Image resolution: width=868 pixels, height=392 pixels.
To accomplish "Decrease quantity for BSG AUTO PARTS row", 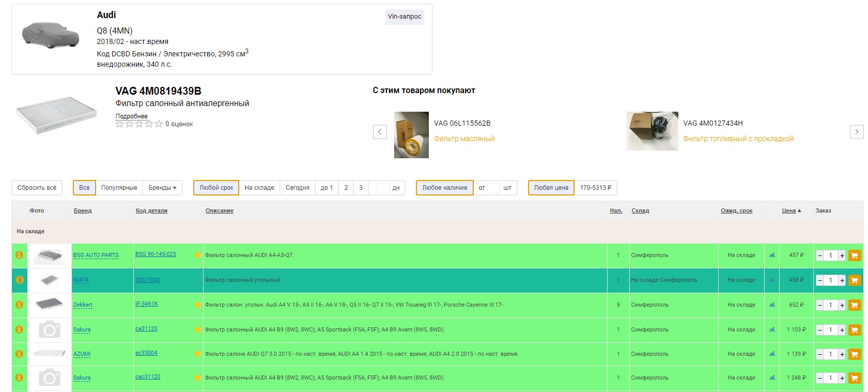I will click(x=819, y=255).
